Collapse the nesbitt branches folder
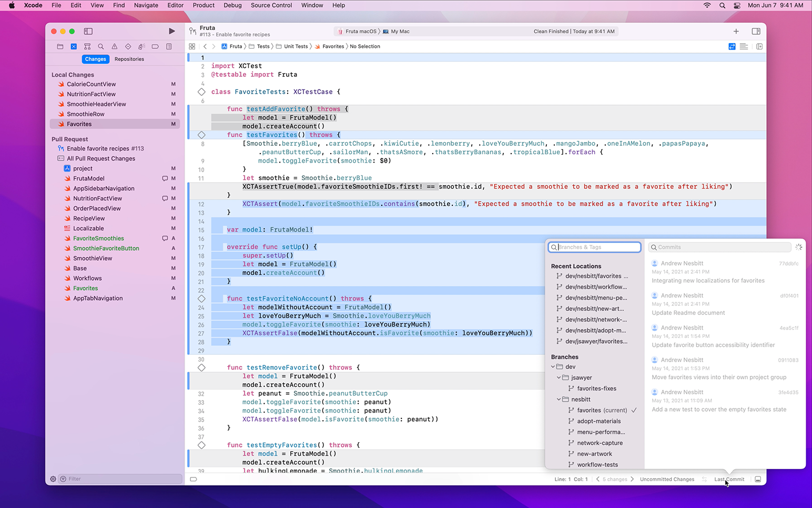 (559, 399)
